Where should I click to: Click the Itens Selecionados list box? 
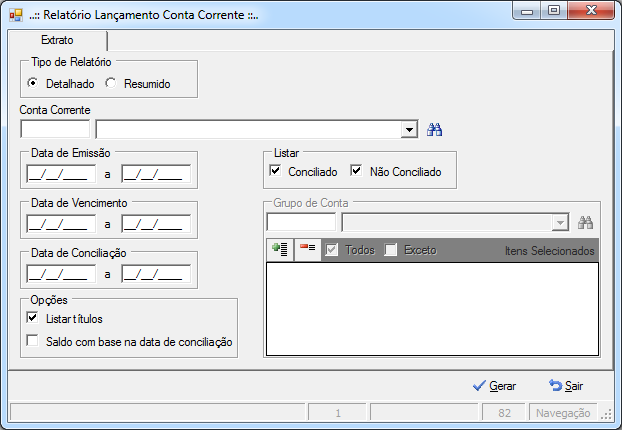tap(432, 309)
